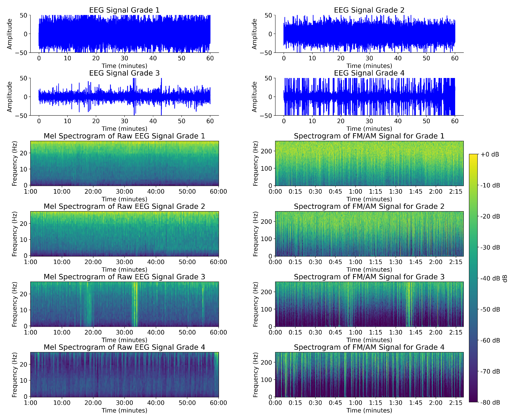Click the EEG Signal Grade 2 waveform
The width and height of the screenshot is (513, 420).
369,34
